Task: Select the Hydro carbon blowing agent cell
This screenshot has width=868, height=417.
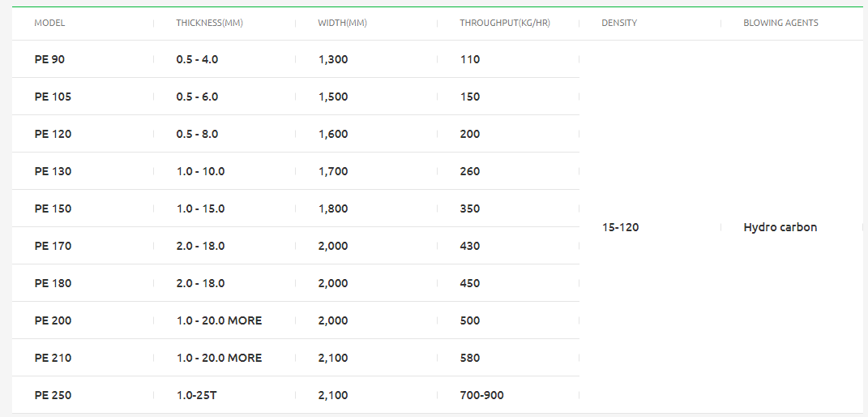Action: (x=780, y=227)
